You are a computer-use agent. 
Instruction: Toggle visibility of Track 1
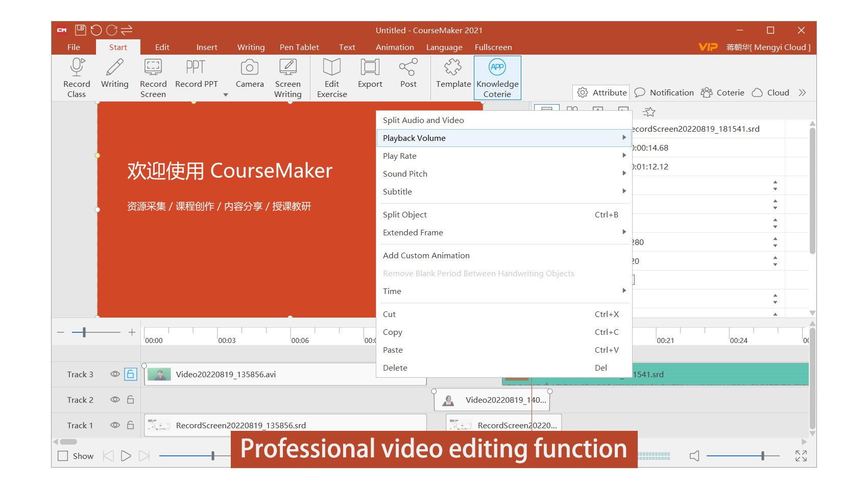click(x=115, y=425)
